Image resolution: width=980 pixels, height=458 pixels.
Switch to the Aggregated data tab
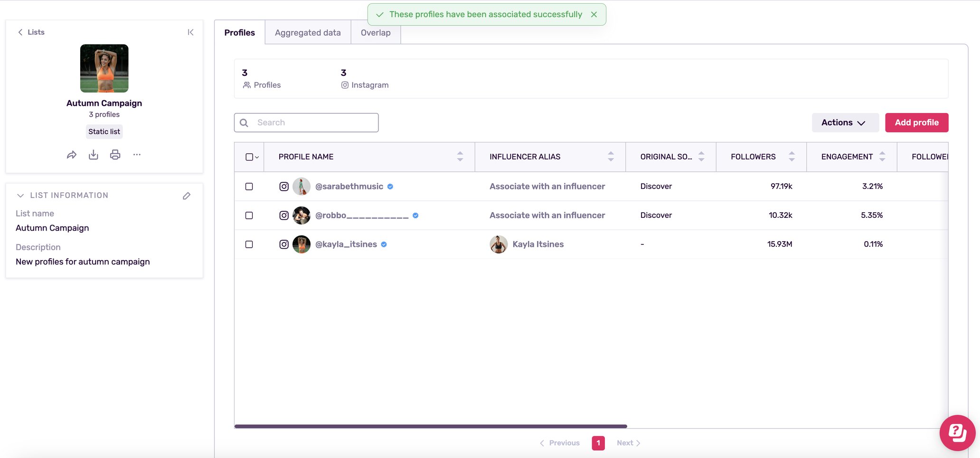(x=308, y=33)
